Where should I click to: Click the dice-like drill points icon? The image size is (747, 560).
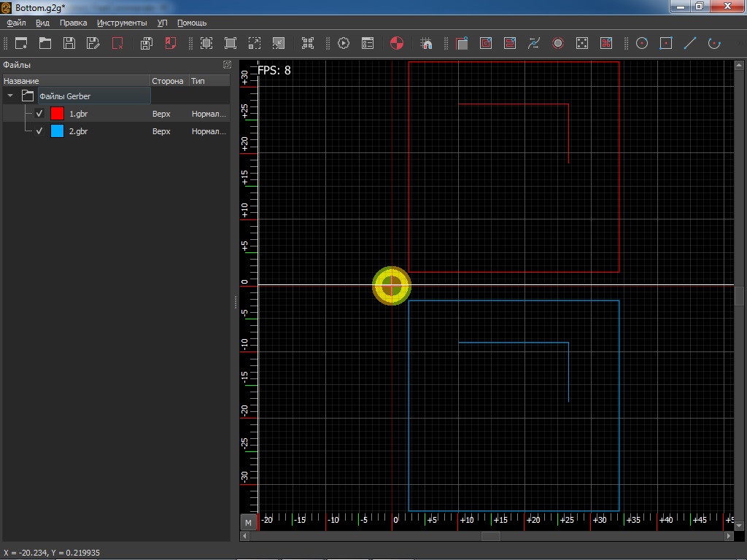point(581,43)
